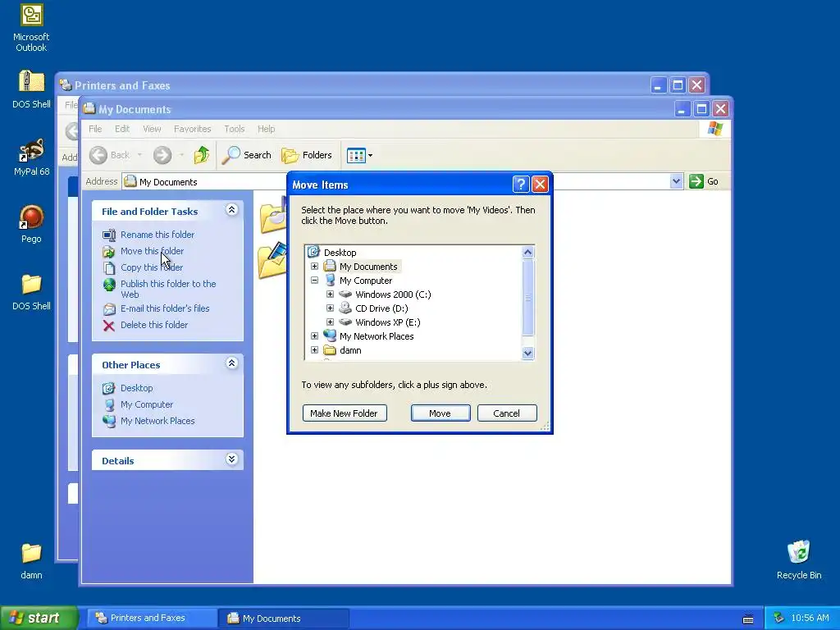840x630 pixels.
Task: Expand the Details panel
Action: 231,459
